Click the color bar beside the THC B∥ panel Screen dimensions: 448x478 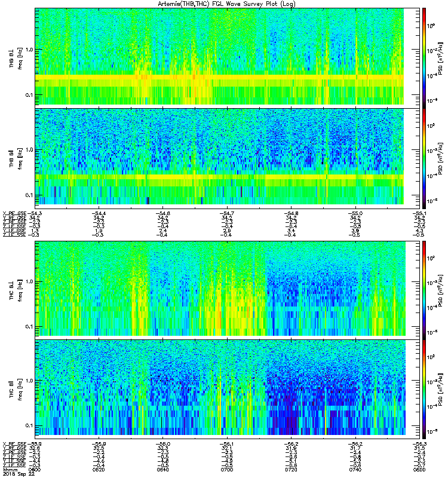coord(424,390)
